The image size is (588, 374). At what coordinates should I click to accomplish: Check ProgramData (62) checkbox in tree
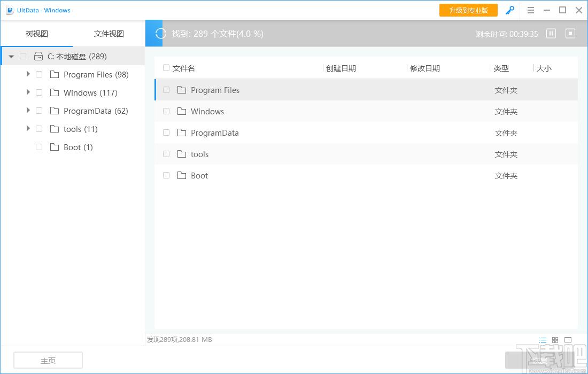click(39, 111)
